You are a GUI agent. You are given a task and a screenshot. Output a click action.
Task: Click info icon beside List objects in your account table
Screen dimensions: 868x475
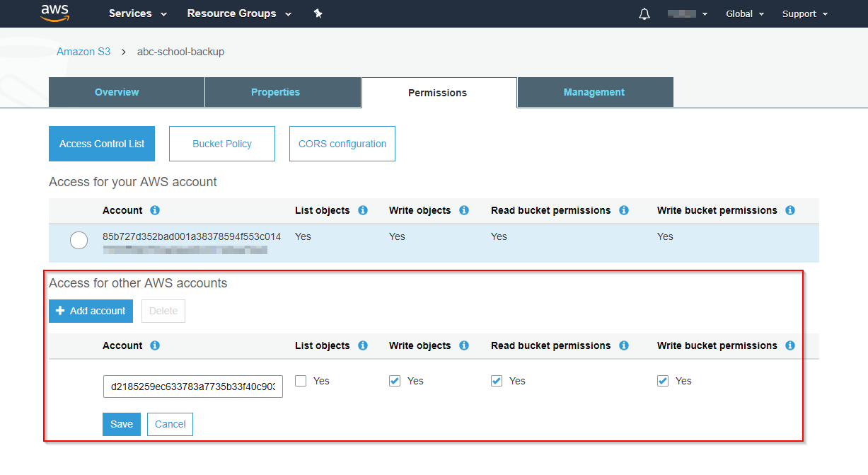click(363, 210)
